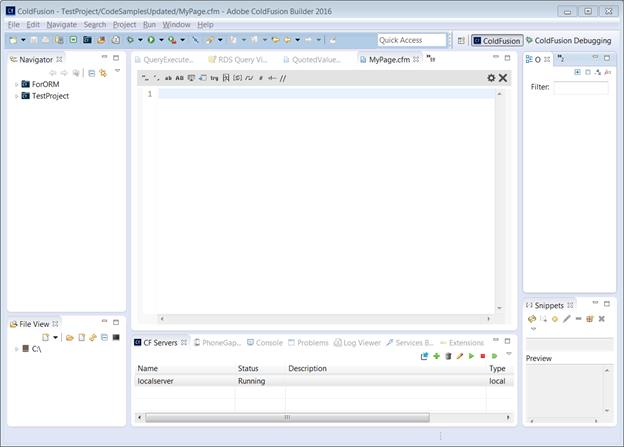Viewport: 624px width, 447px height.
Task: Click the editor vertical scrollbar down arrow
Action: point(499,308)
